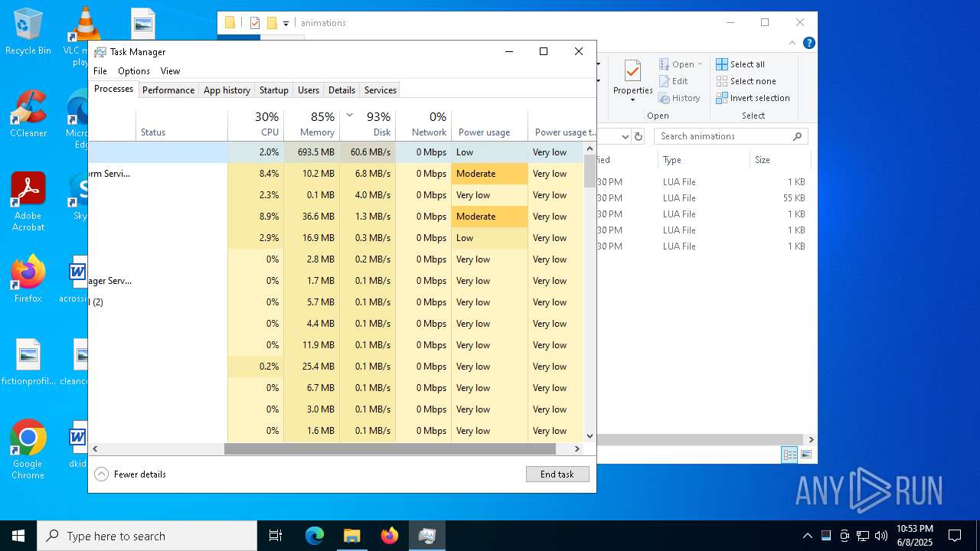Switch to the Users tab
Screen dimensions: 980x551
click(309, 90)
